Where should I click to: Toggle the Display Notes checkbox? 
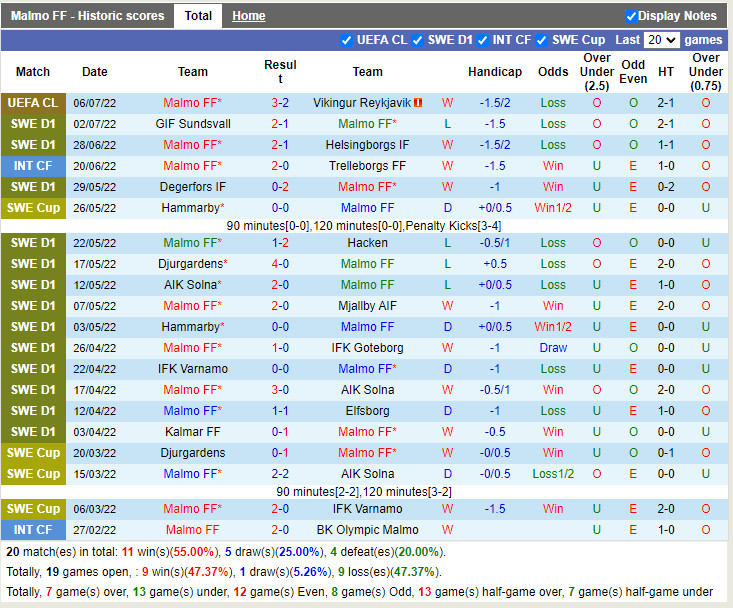click(x=631, y=16)
